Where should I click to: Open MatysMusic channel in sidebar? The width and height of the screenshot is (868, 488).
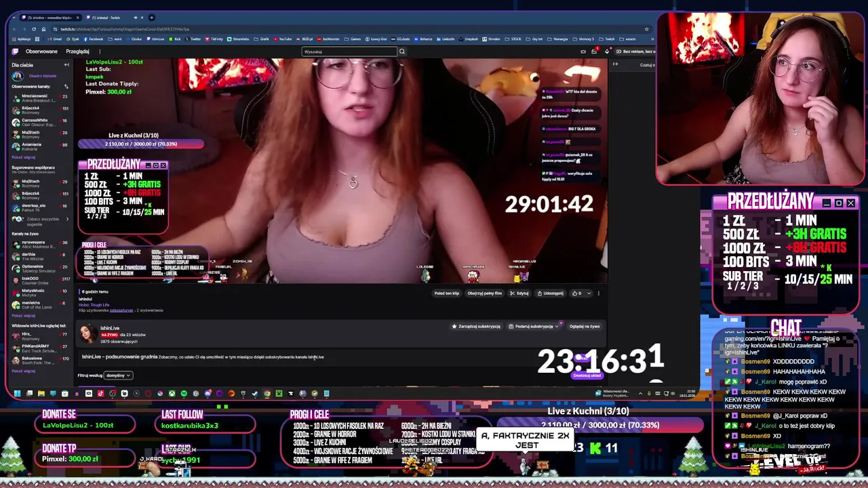point(39,292)
